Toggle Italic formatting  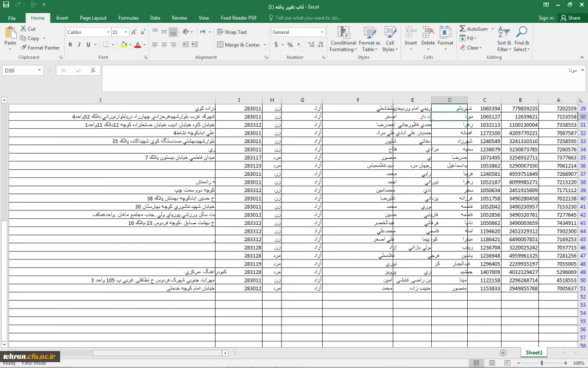(x=79, y=44)
